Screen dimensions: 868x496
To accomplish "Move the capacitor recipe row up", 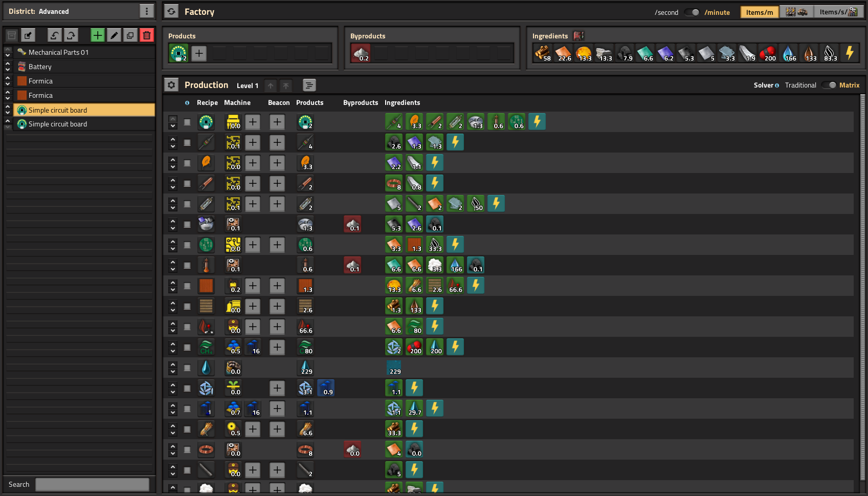I will click(173, 159).
